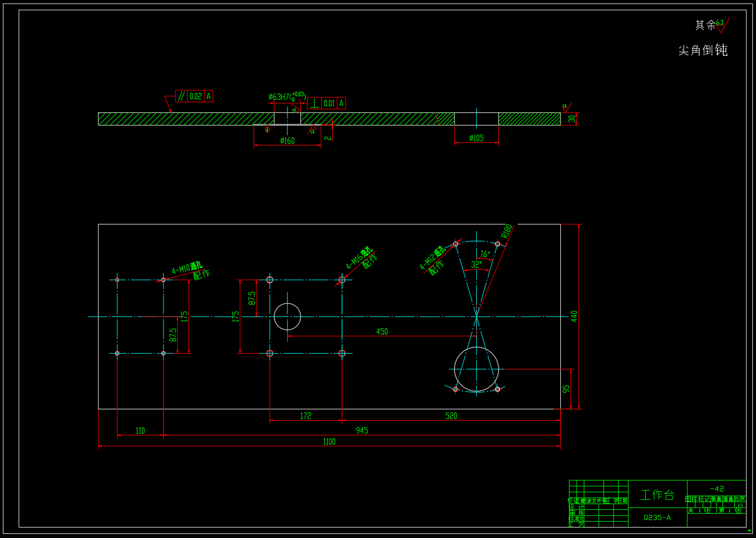Click the 图样标记 header cell
The image size is (756, 538).
click(x=698, y=499)
